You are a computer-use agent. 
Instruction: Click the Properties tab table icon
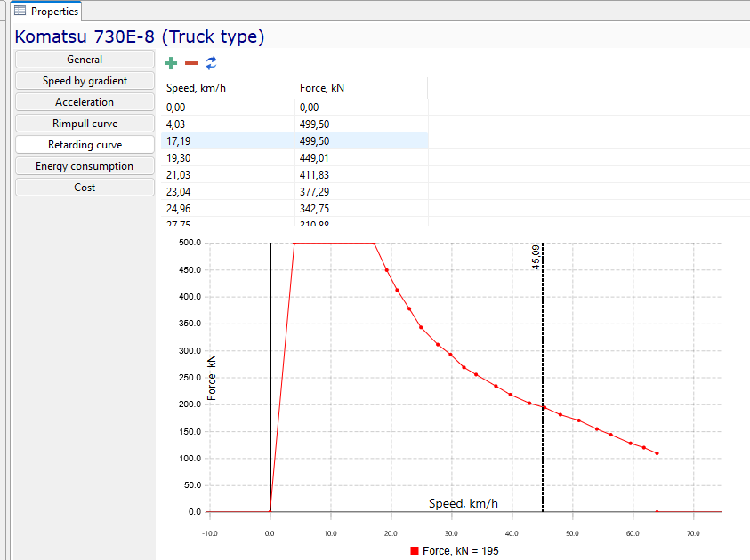(x=20, y=11)
